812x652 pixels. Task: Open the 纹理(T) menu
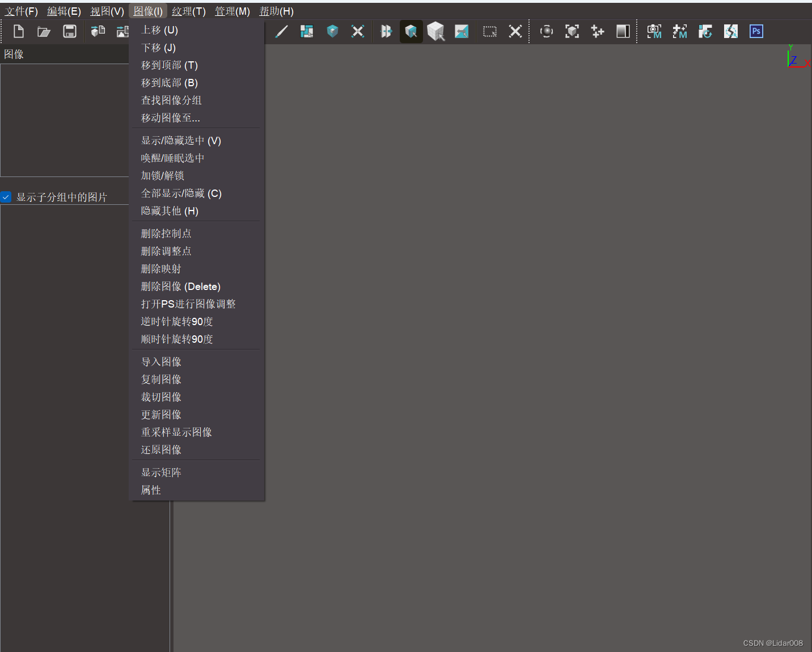coord(189,11)
